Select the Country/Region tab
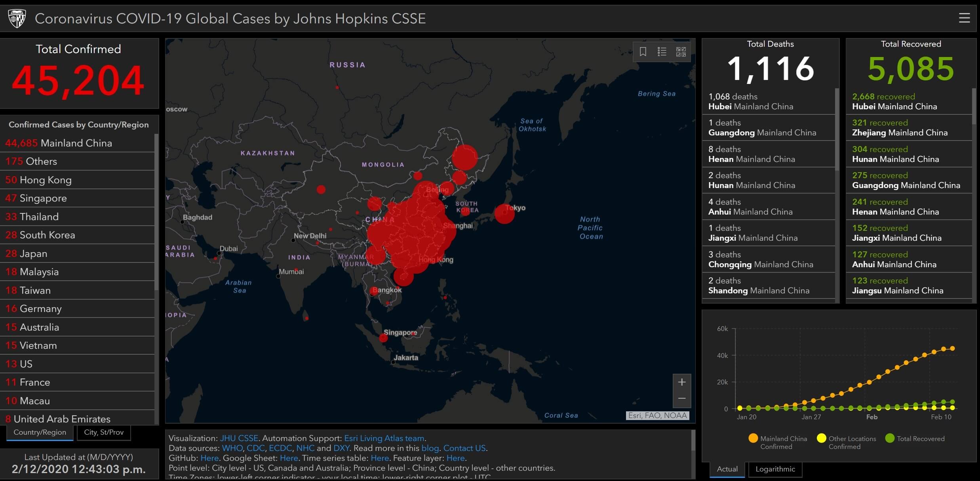 coord(40,432)
